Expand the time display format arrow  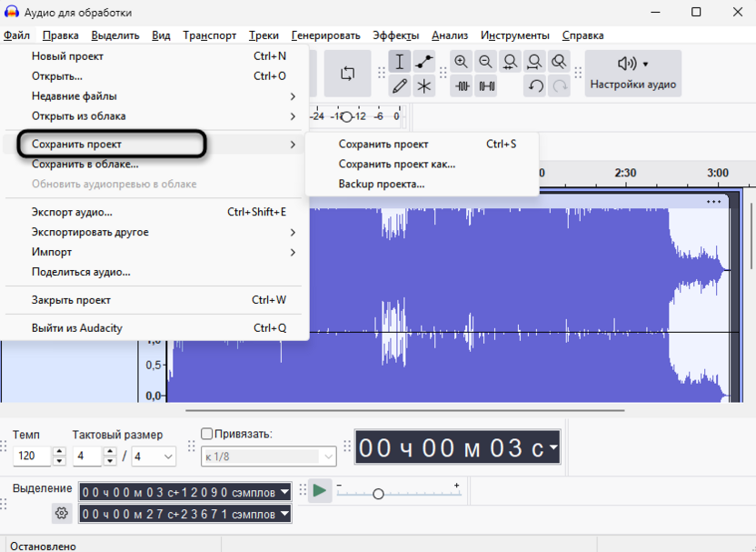click(553, 447)
